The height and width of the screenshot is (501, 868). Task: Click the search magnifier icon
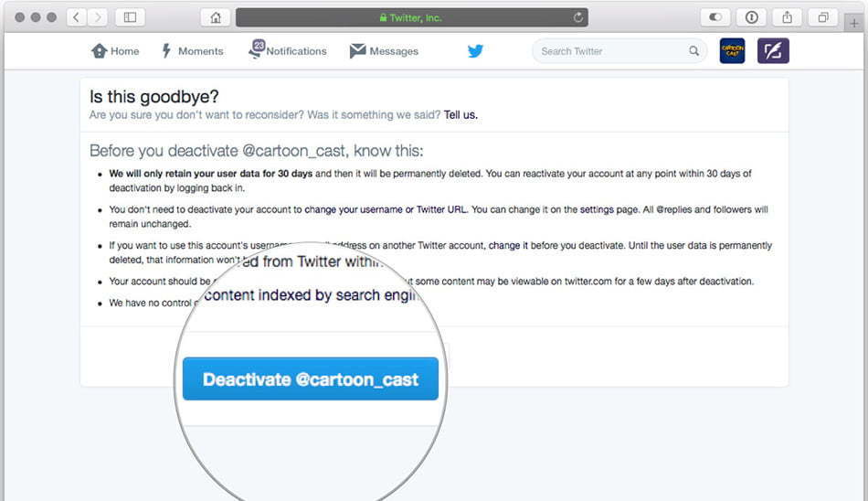coord(693,51)
